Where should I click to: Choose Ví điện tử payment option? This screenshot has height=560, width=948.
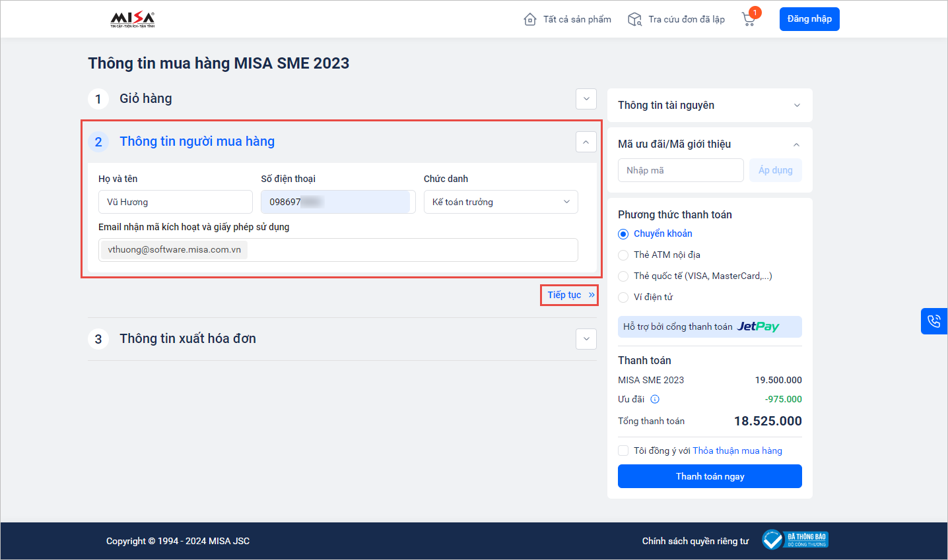623,297
